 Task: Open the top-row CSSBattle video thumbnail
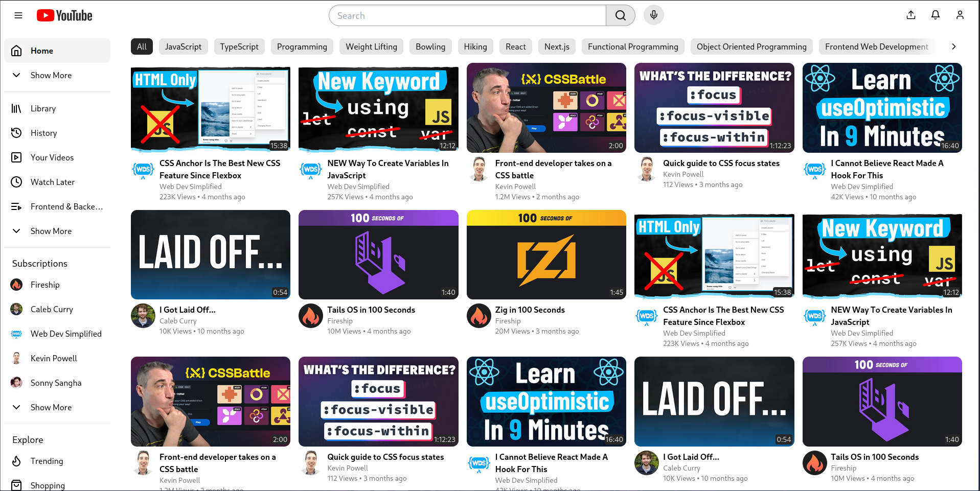(546, 108)
